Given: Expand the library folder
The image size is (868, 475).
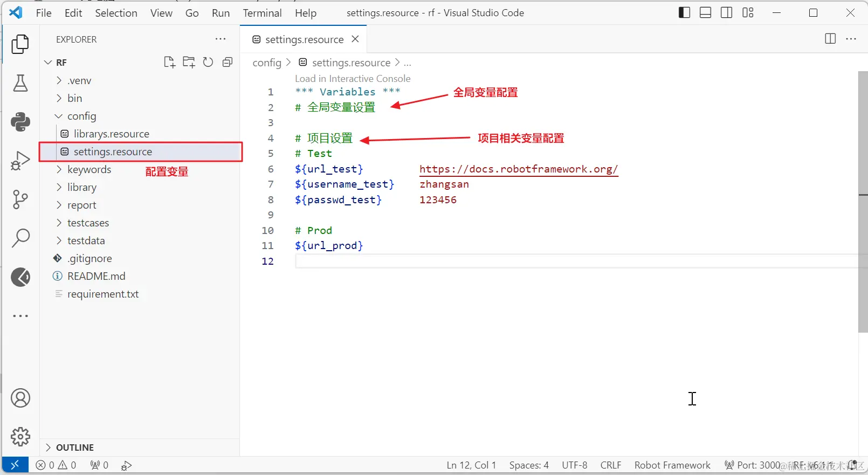Looking at the screenshot, I should pos(140,187).
